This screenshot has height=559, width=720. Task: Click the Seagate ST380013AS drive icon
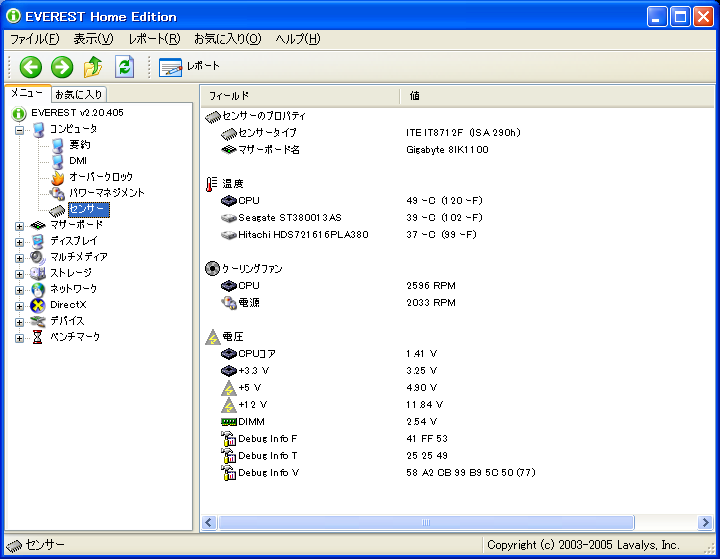(229, 218)
